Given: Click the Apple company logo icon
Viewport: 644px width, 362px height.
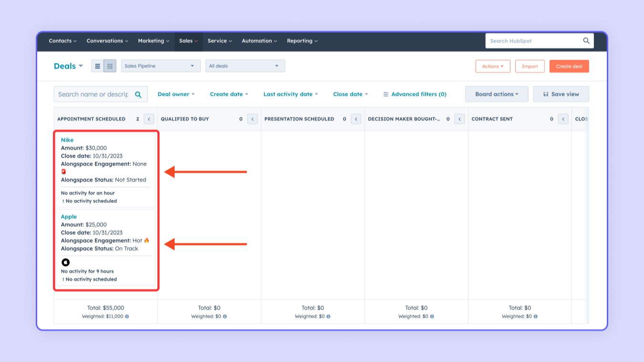Looking at the screenshot, I should (66, 262).
